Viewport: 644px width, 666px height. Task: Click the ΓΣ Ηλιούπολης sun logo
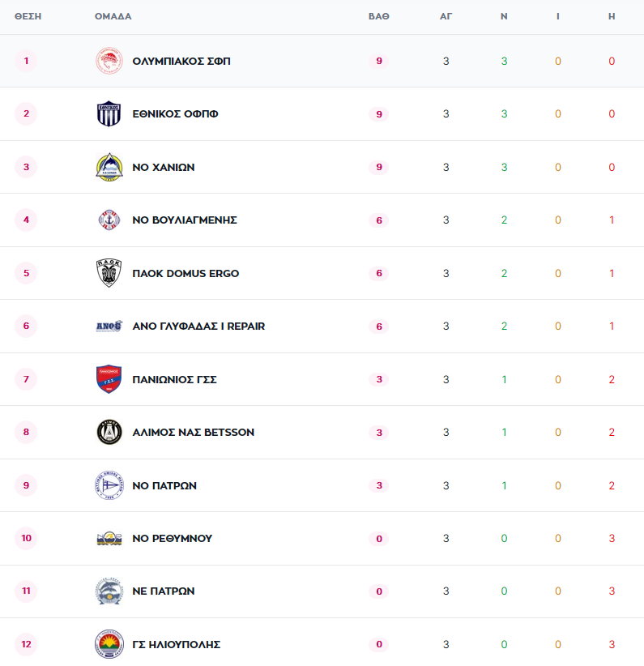click(x=109, y=644)
